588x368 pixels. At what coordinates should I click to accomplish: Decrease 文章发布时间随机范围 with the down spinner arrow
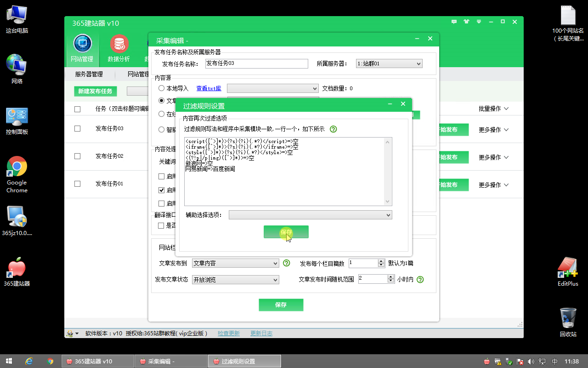pyautogui.click(x=391, y=281)
